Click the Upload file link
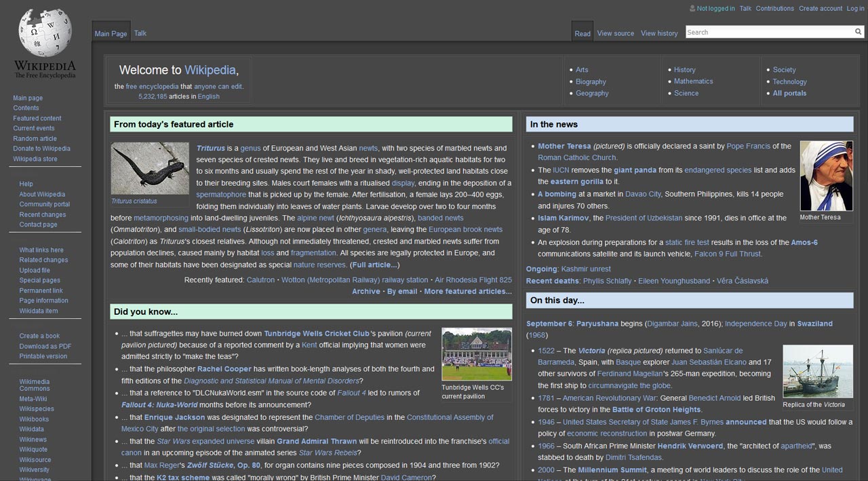Image resolution: width=868 pixels, height=481 pixels. [x=35, y=270]
